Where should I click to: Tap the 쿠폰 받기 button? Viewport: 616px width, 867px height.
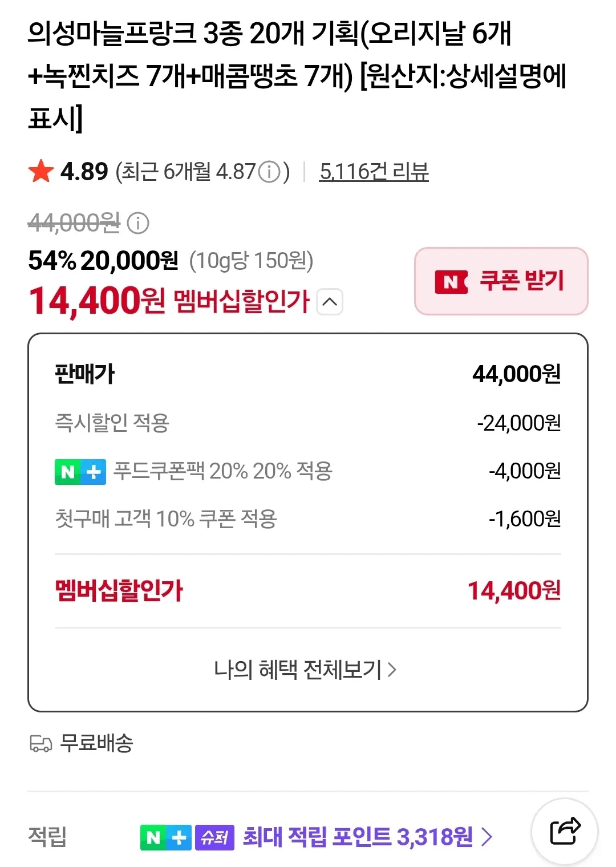(501, 281)
